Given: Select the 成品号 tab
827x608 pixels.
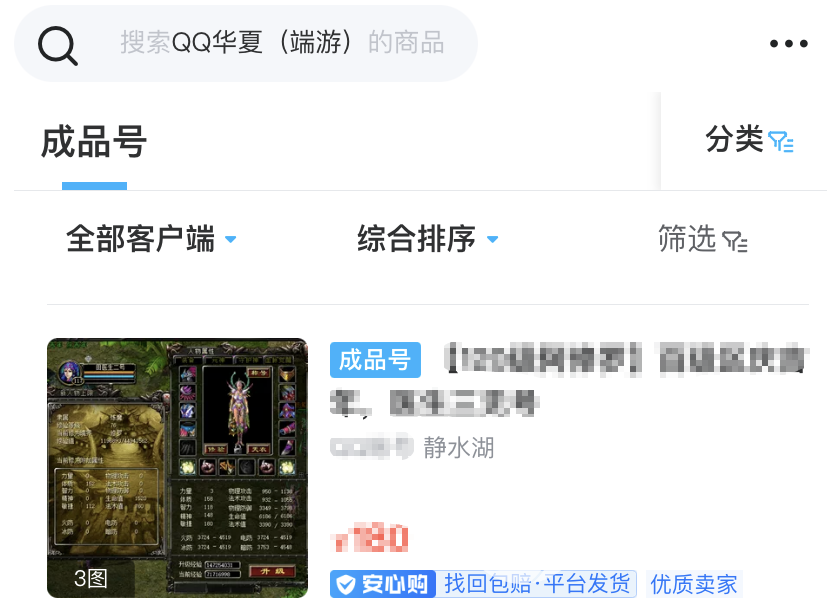Looking at the screenshot, I should [x=94, y=142].
